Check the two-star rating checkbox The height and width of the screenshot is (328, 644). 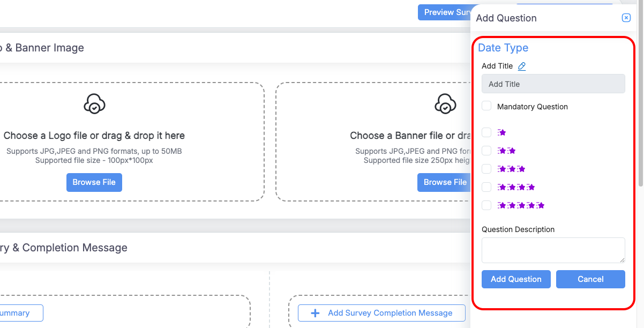coord(486,151)
